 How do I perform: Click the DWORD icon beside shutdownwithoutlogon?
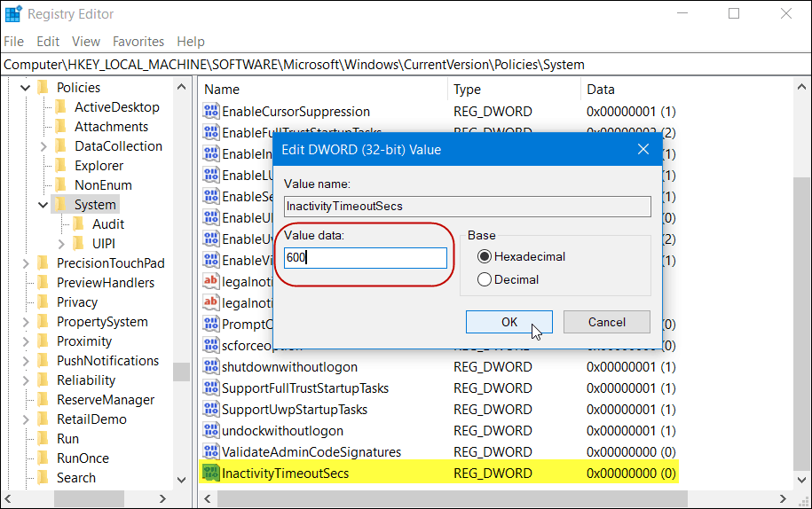[x=211, y=367]
